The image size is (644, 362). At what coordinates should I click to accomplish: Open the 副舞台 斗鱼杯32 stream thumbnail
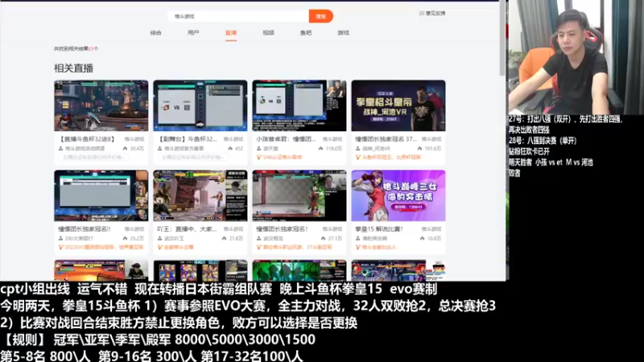pos(200,105)
